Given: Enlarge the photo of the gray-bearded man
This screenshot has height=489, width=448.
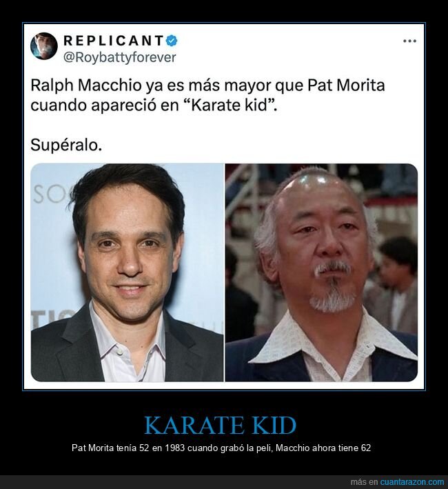Looking at the screenshot, I should pos(321,272).
